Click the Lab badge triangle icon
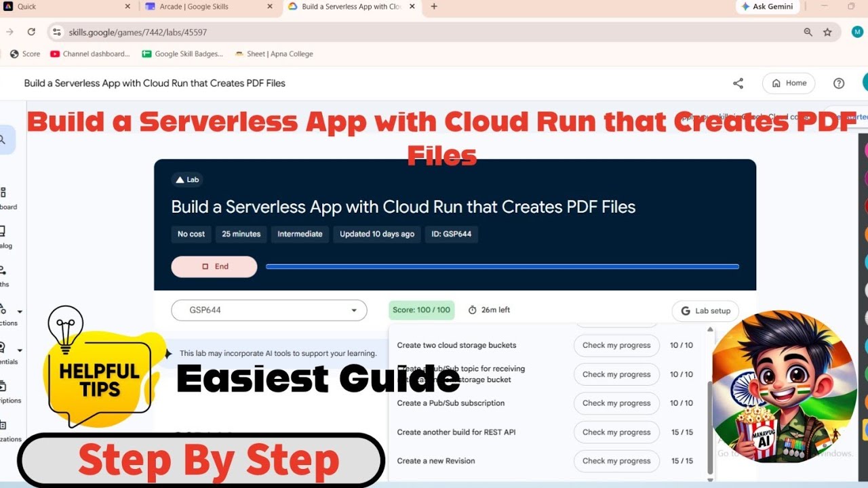Image resolution: width=868 pixels, height=488 pixels. point(180,180)
